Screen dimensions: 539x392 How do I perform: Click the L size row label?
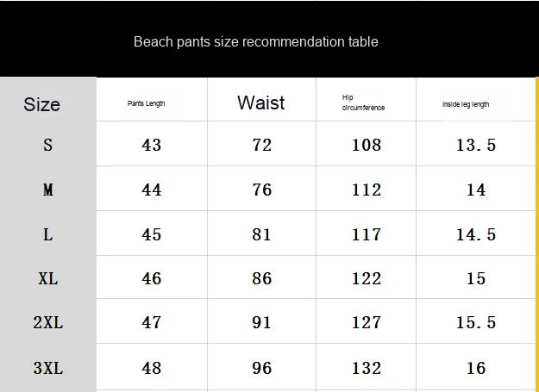48,234
